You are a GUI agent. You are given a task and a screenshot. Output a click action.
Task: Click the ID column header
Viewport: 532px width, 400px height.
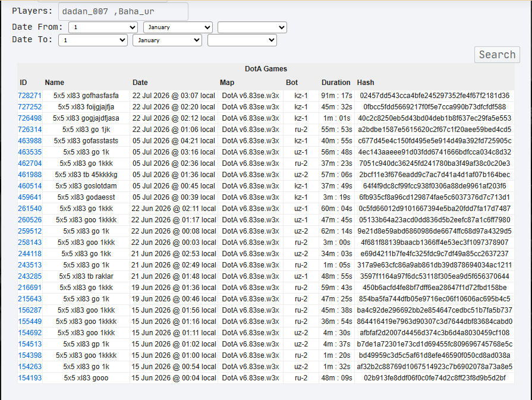pyautogui.click(x=23, y=83)
